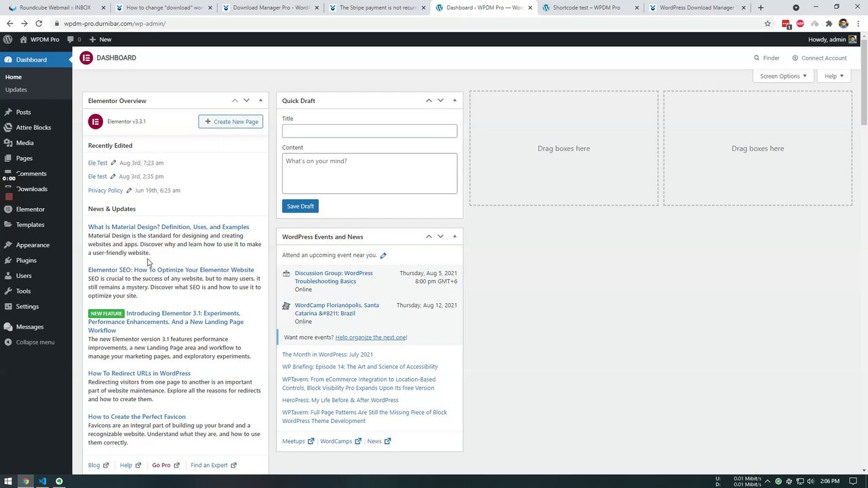The image size is (868, 488).
Task: Click the New content button in admin bar
Action: click(x=100, y=39)
